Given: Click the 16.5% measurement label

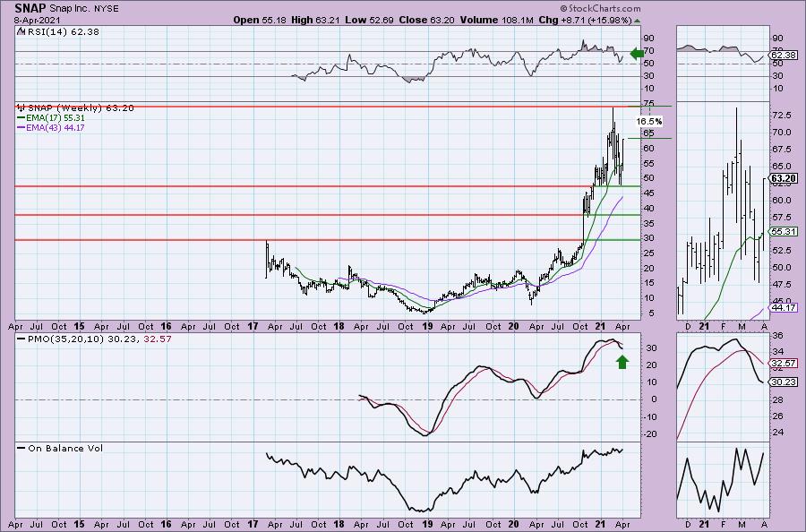Looking at the screenshot, I should [648, 122].
